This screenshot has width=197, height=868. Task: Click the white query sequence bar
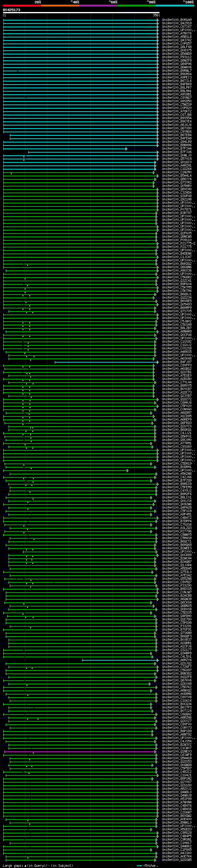coord(81,13)
